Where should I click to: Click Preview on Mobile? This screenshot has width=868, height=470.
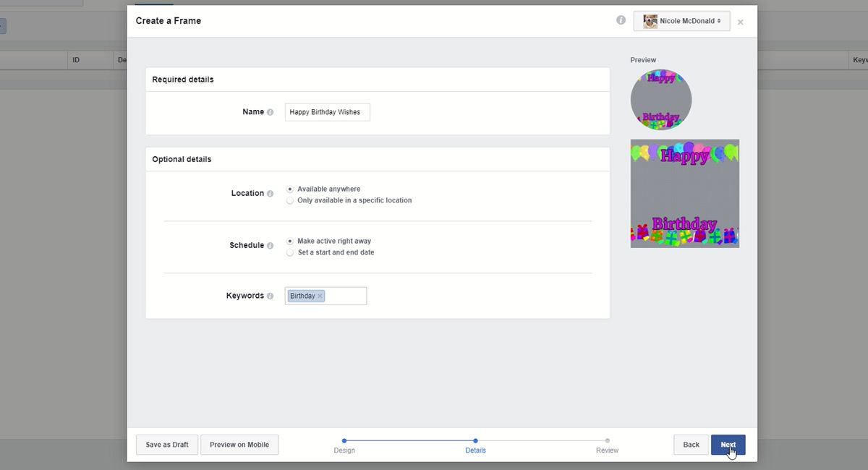[239, 445]
